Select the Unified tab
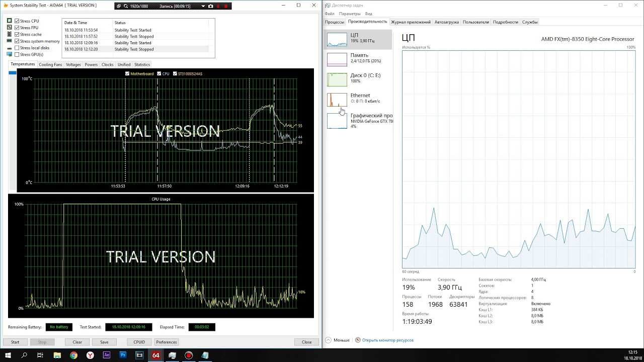The image size is (644, 362). (124, 64)
